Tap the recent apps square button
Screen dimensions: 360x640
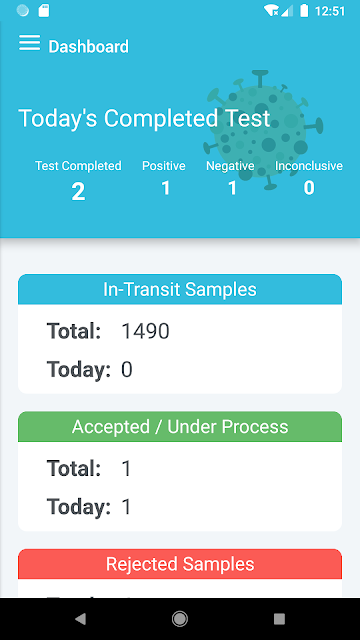pyautogui.click(x=279, y=619)
